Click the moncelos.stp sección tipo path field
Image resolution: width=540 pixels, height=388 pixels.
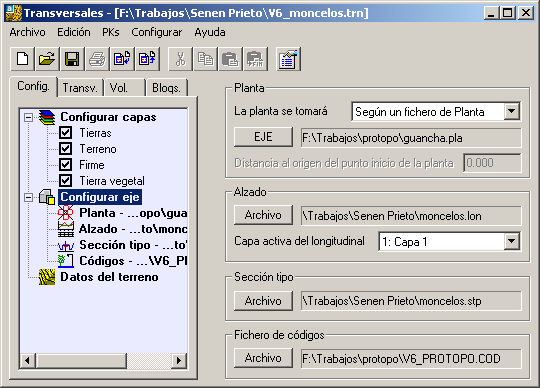tap(411, 301)
